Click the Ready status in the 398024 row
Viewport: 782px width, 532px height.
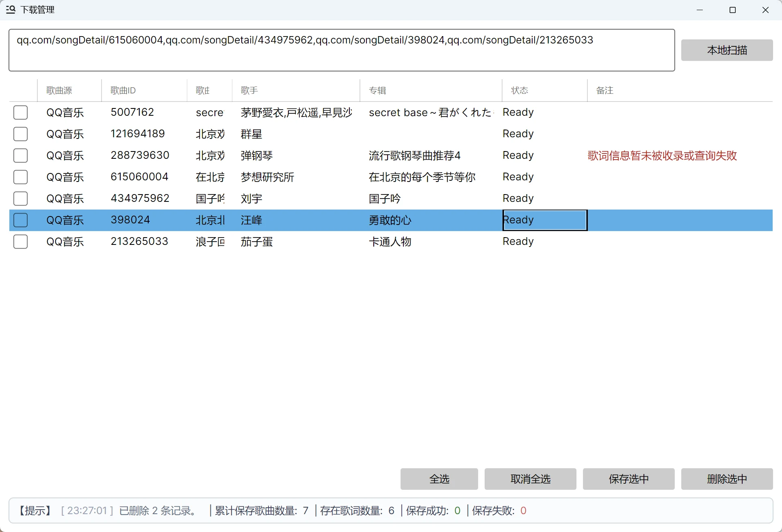(545, 220)
